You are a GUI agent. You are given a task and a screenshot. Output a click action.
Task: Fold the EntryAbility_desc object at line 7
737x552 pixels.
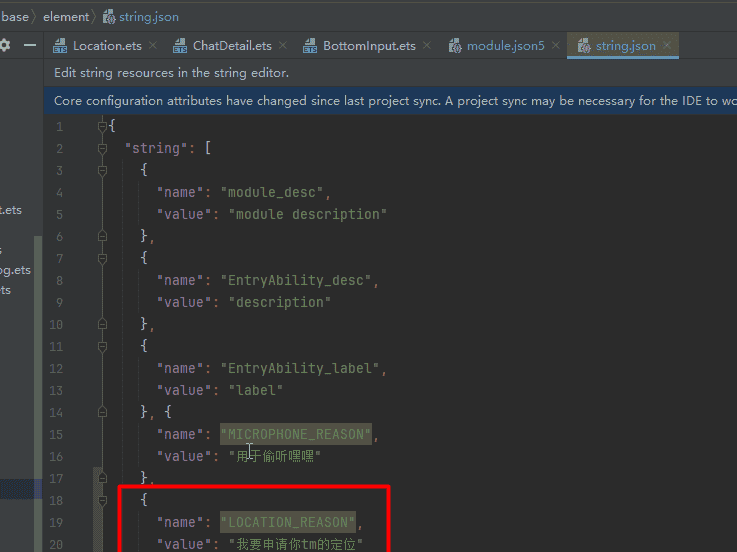(102, 258)
